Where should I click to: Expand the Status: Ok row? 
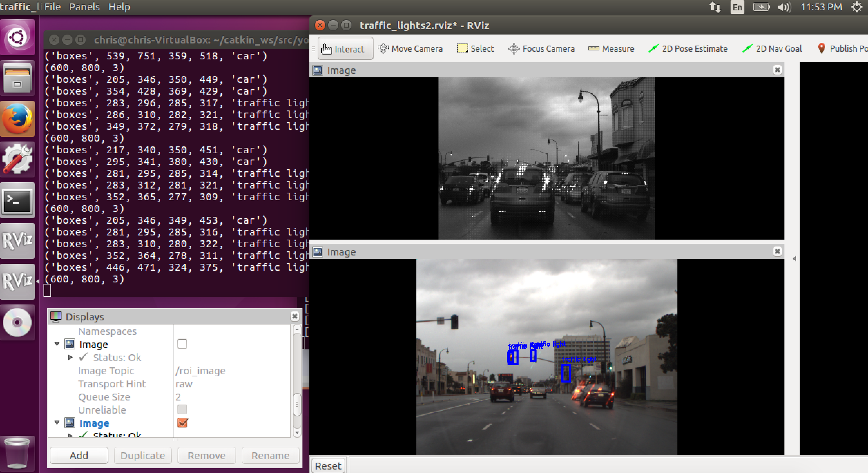click(x=70, y=357)
